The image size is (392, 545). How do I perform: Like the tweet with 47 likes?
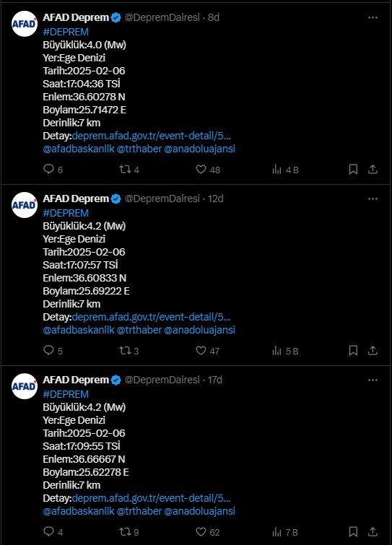click(201, 350)
